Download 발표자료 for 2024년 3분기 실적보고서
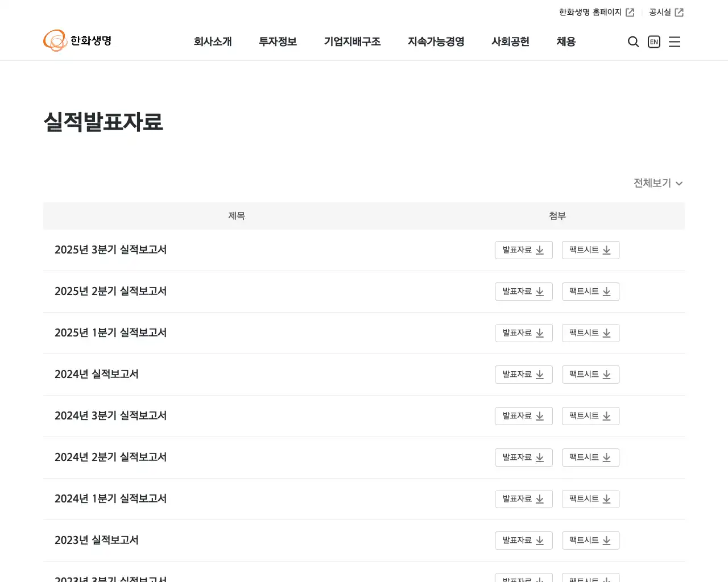 tap(523, 415)
